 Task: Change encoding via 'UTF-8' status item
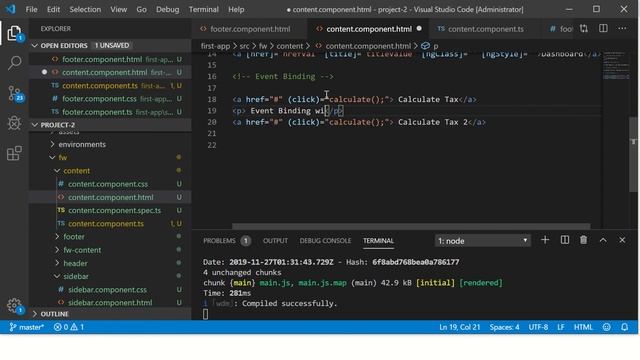[538, 327]
